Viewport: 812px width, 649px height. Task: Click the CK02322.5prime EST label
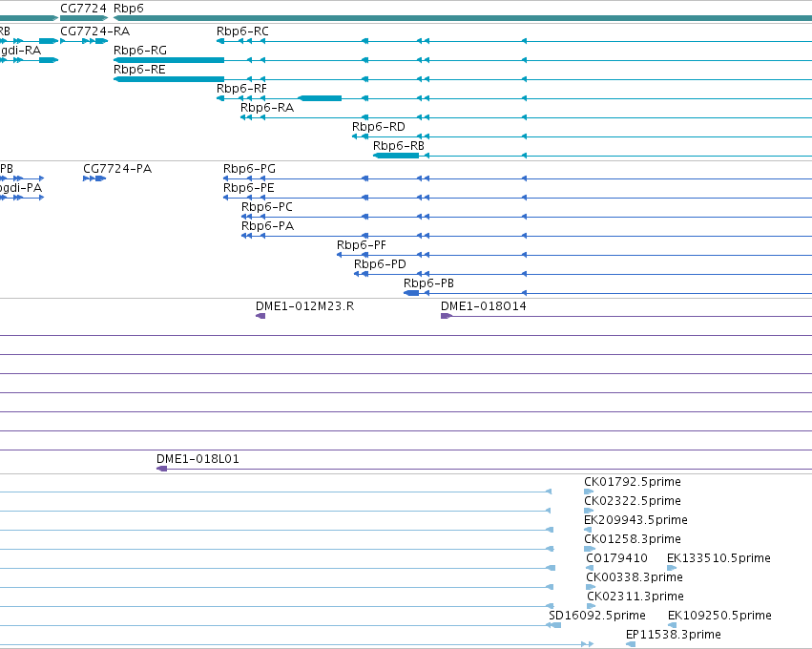click(x=633, y=501)
